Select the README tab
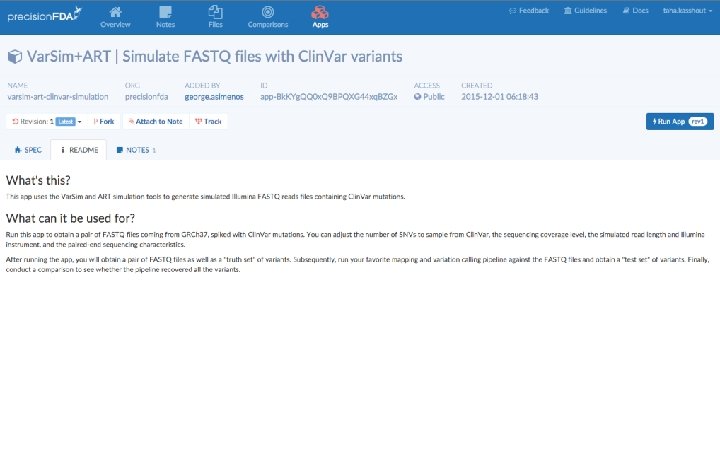 point(79,150)
